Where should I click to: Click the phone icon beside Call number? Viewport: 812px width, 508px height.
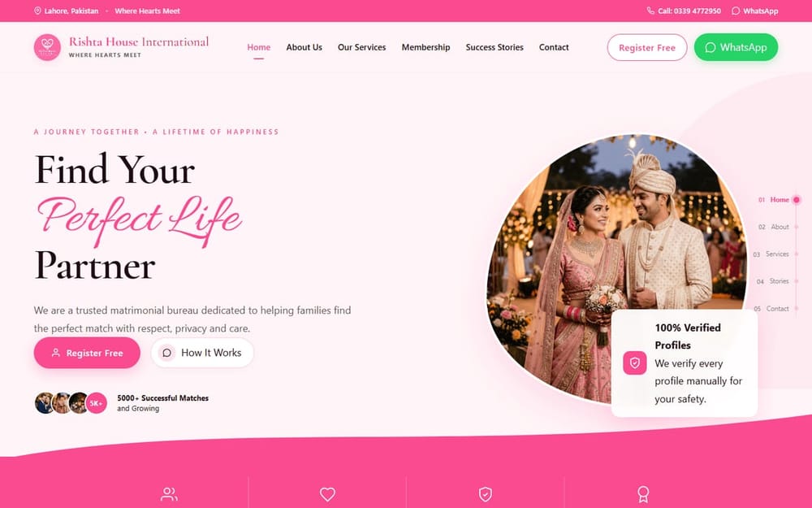[650, 11]
